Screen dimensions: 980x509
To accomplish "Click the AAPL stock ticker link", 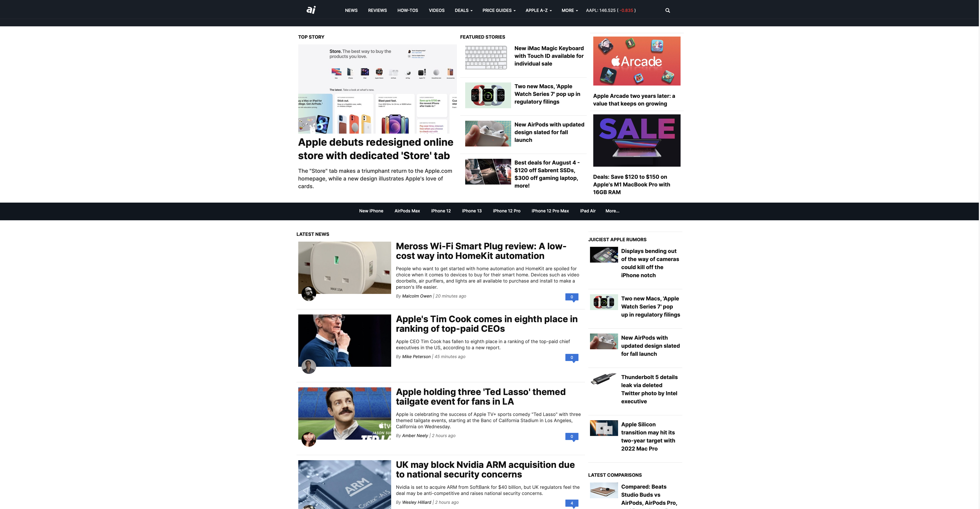I will point(610,11).
